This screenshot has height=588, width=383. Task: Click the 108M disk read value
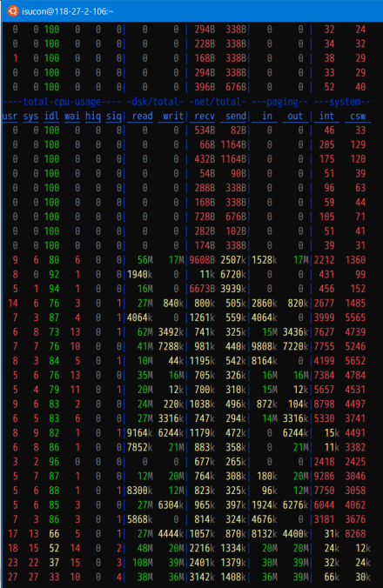pos(143,563)
